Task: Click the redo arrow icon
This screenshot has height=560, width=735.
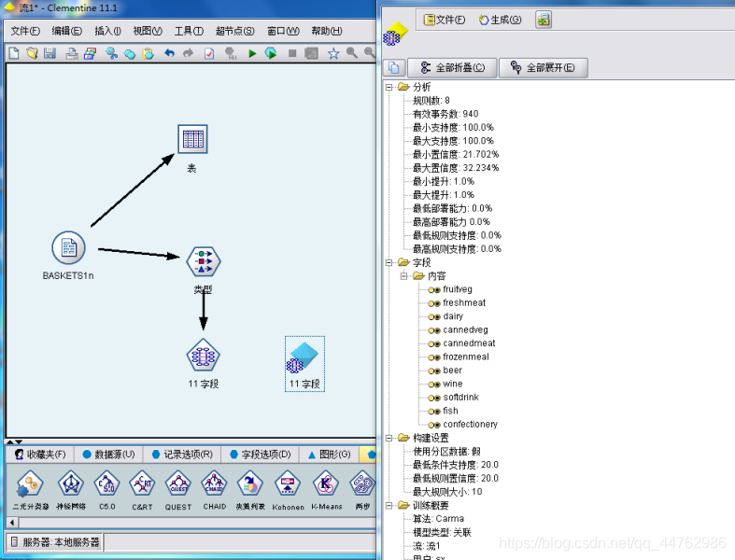Action: [x=188, y=53]
